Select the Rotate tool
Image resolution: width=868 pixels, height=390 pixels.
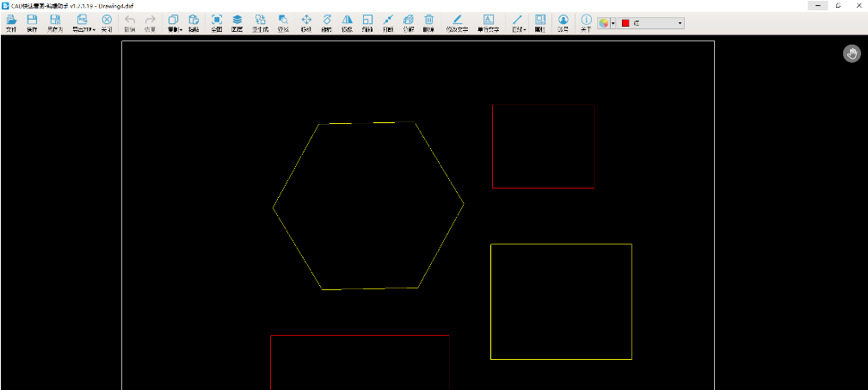(326, 22)
